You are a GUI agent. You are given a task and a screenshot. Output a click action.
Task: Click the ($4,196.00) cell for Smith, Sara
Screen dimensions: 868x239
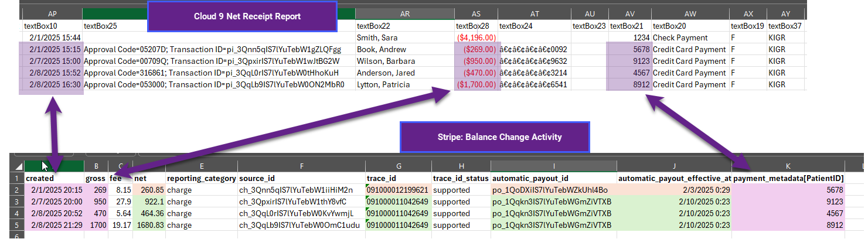[x=476, y=37]
